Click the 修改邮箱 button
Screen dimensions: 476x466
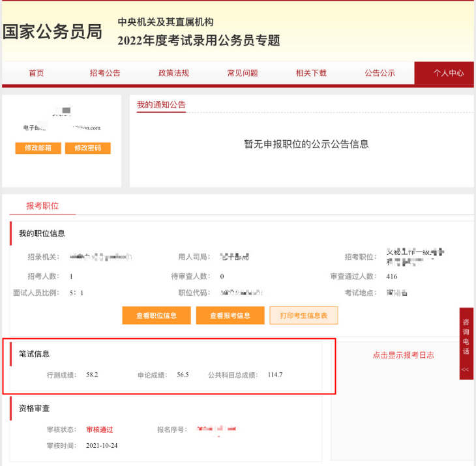coord(38,148)
